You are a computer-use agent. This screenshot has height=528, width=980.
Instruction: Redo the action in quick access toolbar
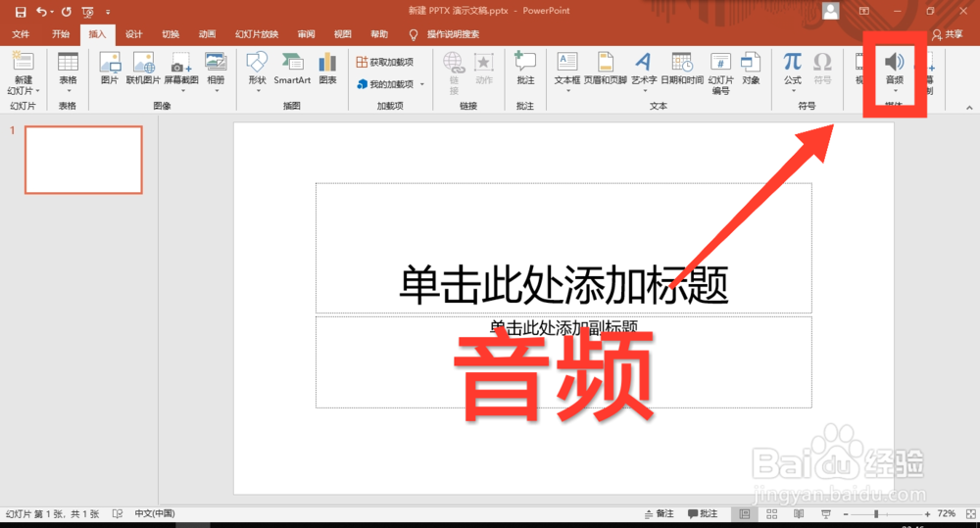(x=67, y=11)
